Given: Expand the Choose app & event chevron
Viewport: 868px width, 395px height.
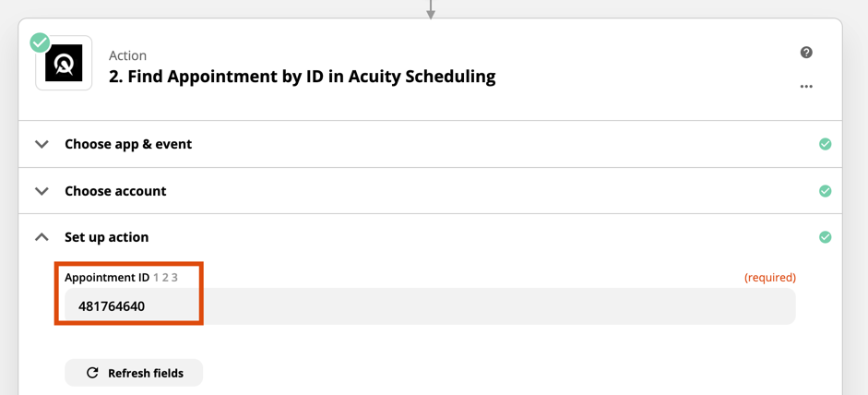Looking at the screenshot, I should click(42, 144).
